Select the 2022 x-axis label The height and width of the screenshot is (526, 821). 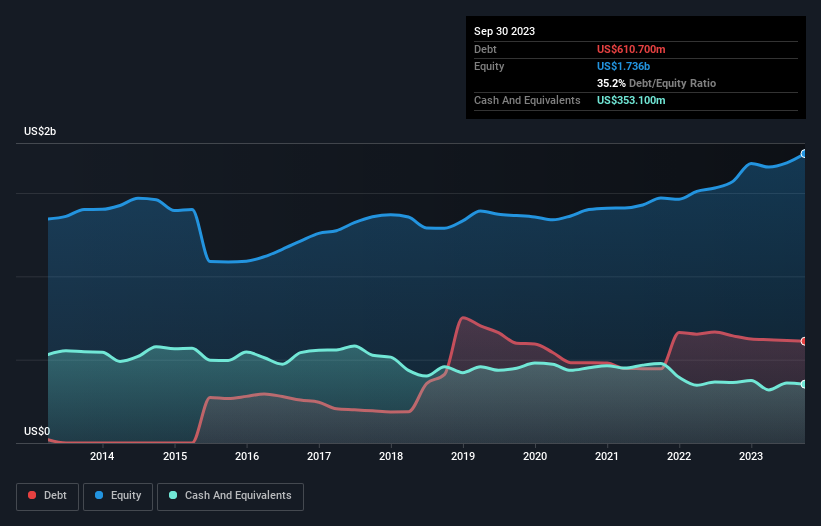[x=679, y=456]
